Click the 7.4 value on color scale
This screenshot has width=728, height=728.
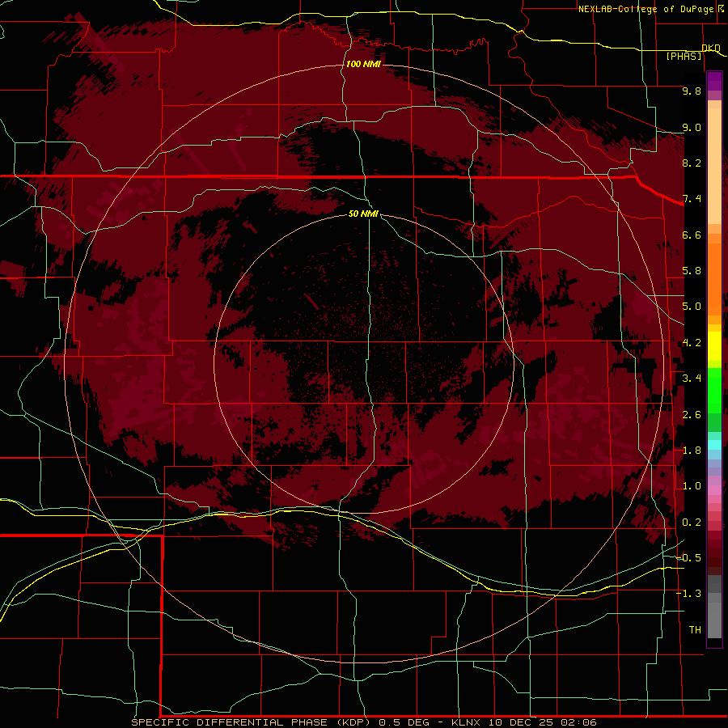point(692,199)
